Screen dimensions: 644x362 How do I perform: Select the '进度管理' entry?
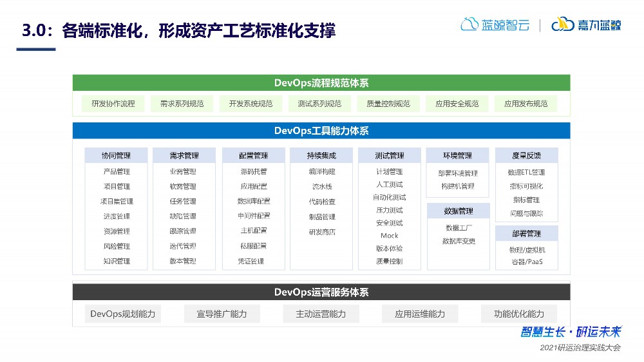(117, 216)
